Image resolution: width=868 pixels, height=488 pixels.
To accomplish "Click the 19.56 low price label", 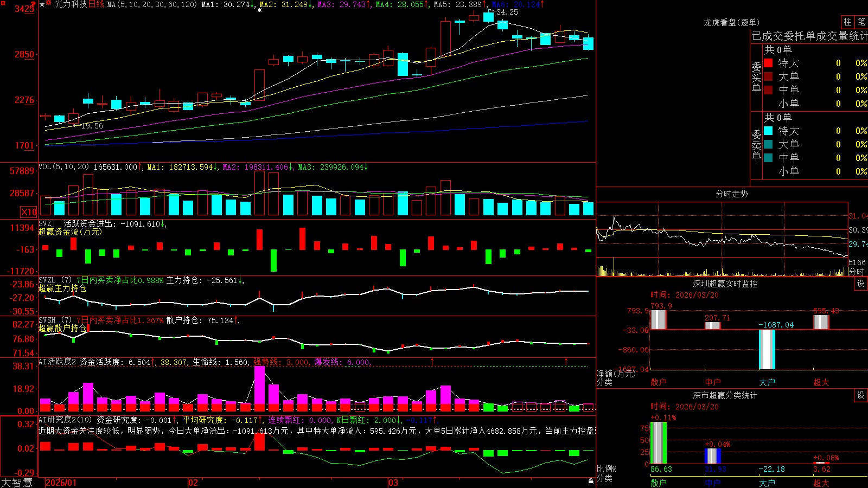I will tap(92, 126).
